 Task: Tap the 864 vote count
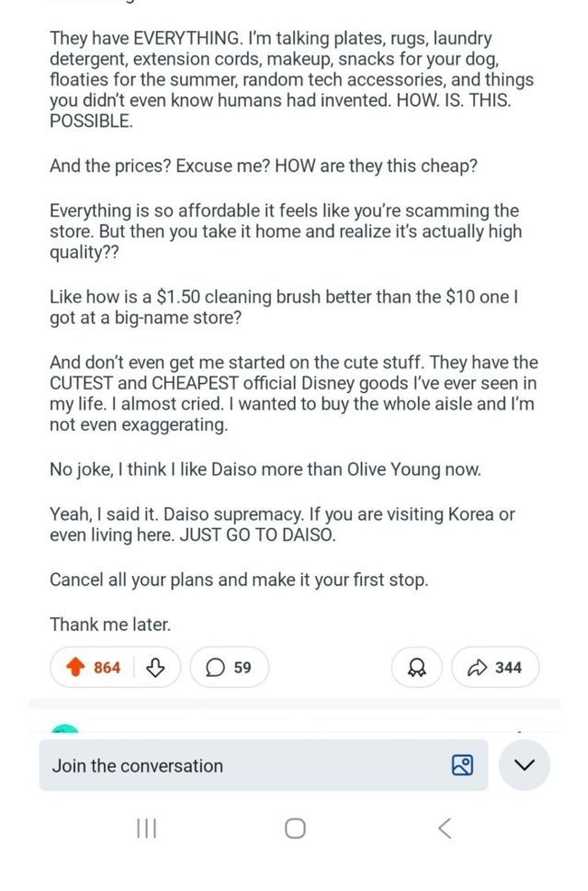tap(107, 668)
